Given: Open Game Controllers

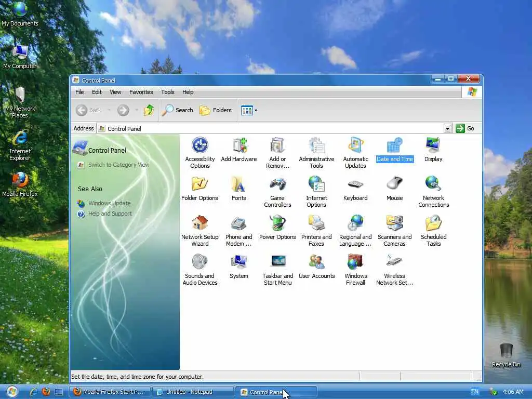Looking at the screenshot, I should pos(277,192).
